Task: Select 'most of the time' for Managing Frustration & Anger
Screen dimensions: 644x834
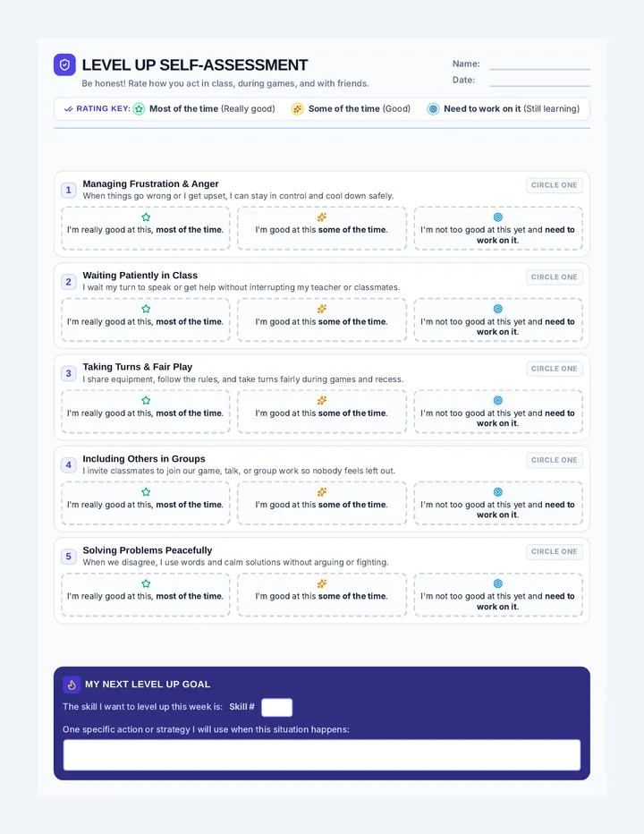Action: pyautogui.click(x=146, y=228)
